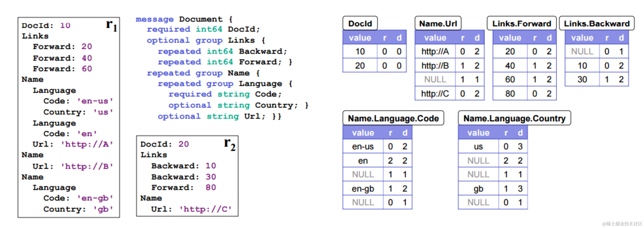Select the "required string Code;" schema line
Viewport: 644px width, 228px height.
pos(225,94)
